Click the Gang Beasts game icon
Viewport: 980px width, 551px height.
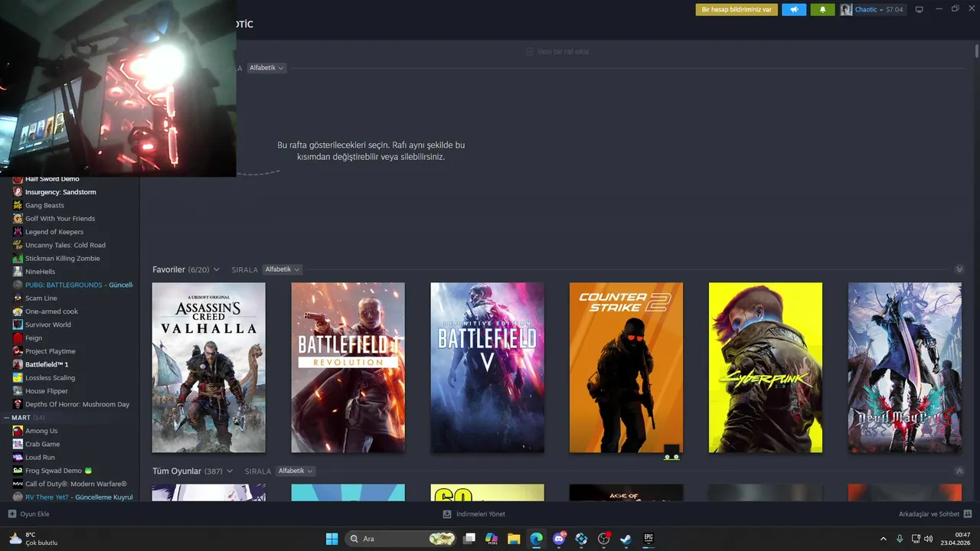(x=18, y=205)
